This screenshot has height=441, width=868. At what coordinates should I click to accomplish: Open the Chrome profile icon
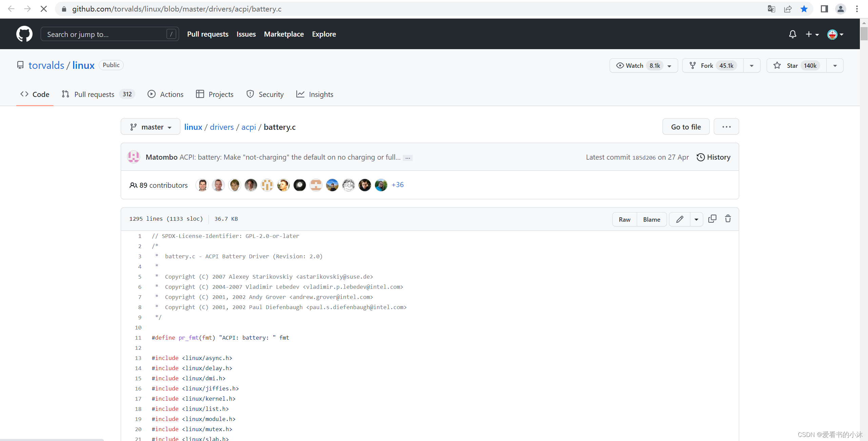pyautogui.click(x=841, y=9)
